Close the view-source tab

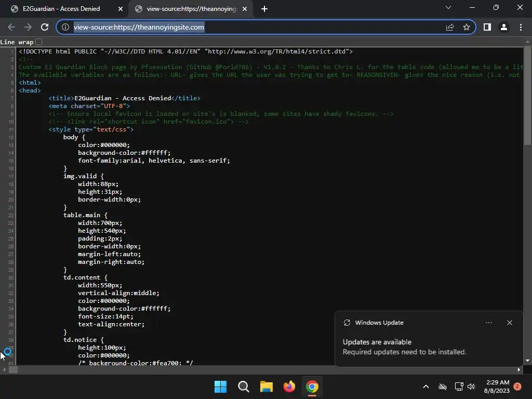click(x=245, y=9)
